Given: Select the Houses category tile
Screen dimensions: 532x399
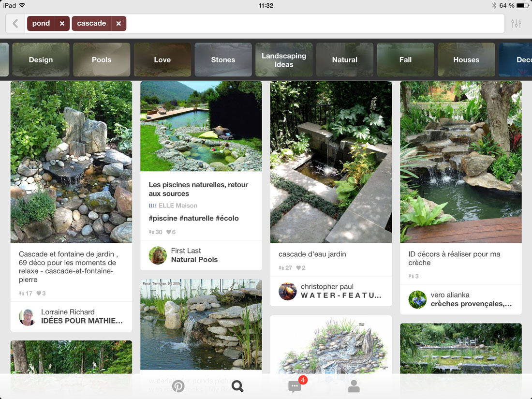Looking at the screenshot, I should 466,59.
